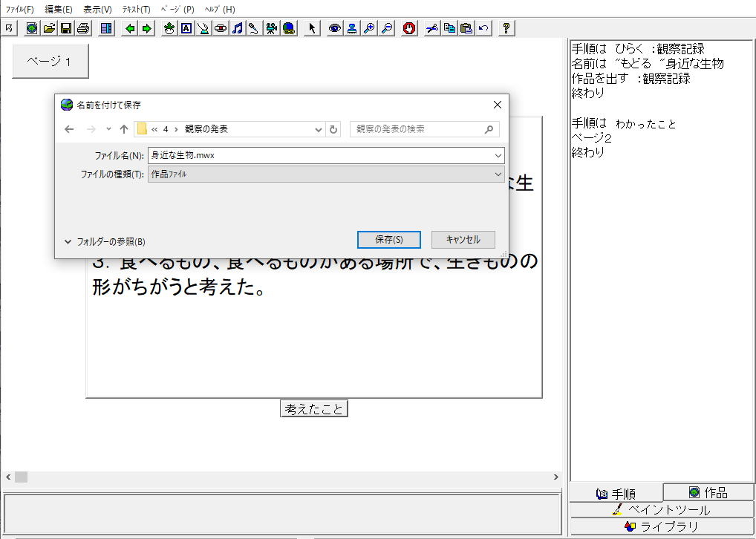
Task: Switch to the 作品 tab
Action: [708, 492]
